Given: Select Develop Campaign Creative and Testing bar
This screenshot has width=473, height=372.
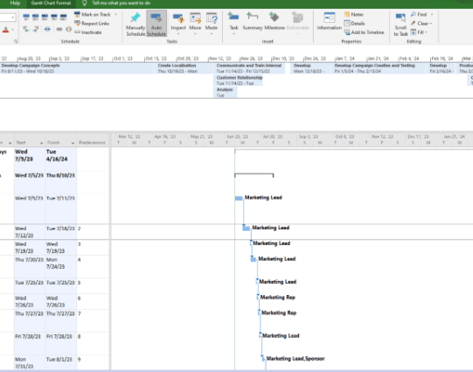Looking at the screenshot, I should point(380,68).
